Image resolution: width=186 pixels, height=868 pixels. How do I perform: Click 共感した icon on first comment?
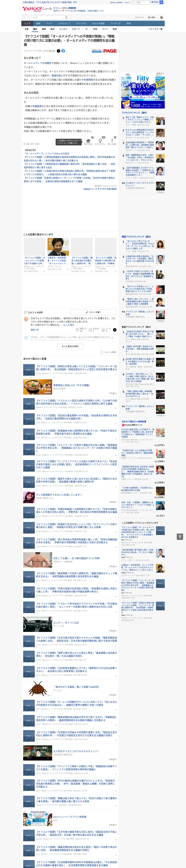point(77,330)
